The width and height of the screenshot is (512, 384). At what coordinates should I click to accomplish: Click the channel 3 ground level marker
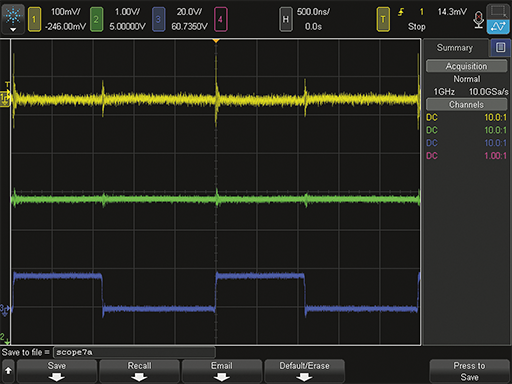coord(5,310)
